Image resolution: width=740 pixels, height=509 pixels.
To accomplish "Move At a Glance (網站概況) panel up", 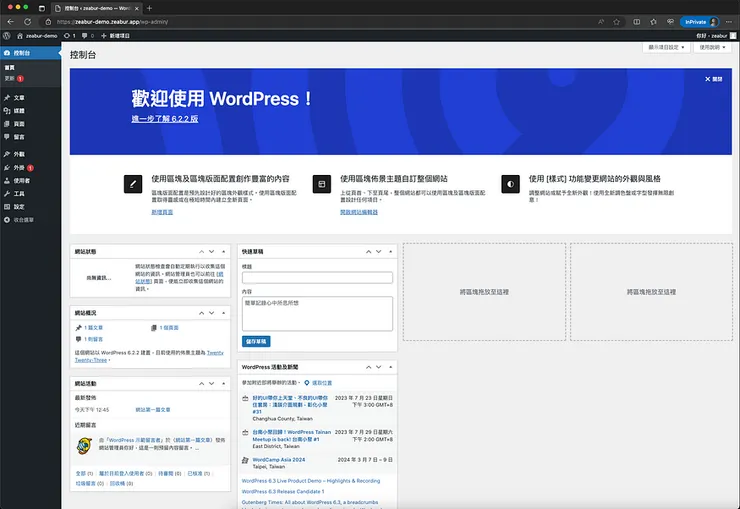I will (202, 313).
